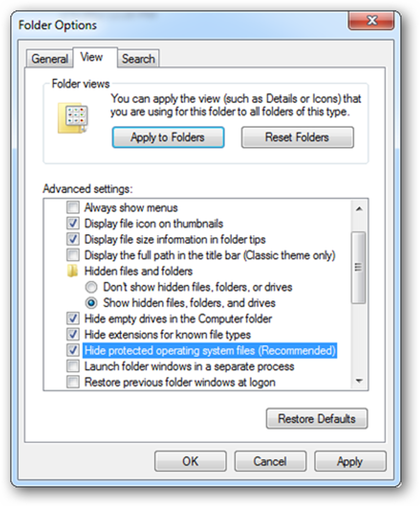Click the Reset Folders button
Screen dimensions: 420x506
coord(297,138)
